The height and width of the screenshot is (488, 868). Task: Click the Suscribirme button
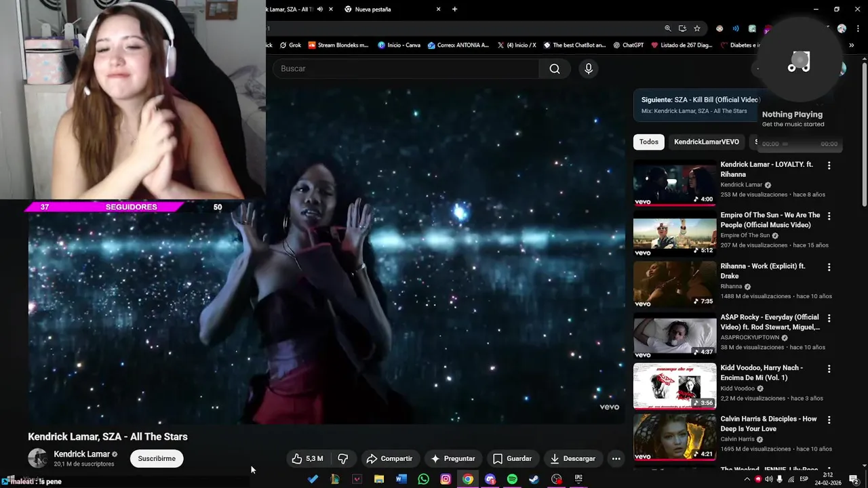pyautogui.click(x=157, y=459)
